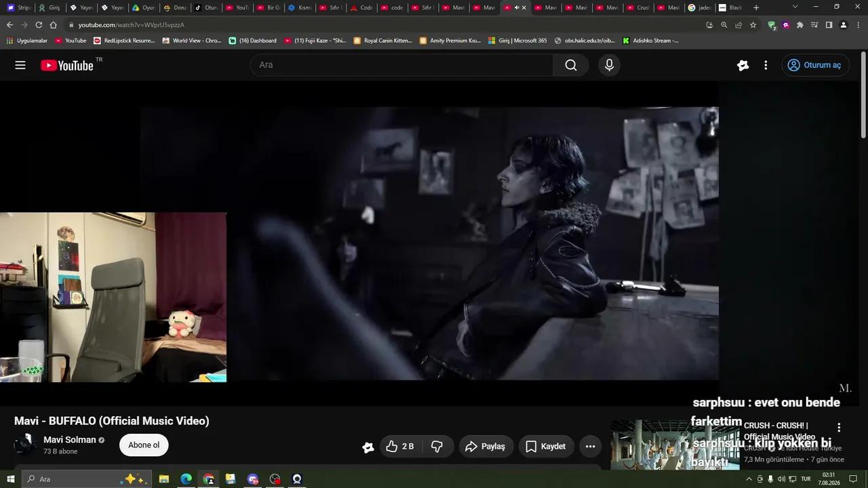
Task: Click the Abone ol subscribe button
Action: click(144, 445)
